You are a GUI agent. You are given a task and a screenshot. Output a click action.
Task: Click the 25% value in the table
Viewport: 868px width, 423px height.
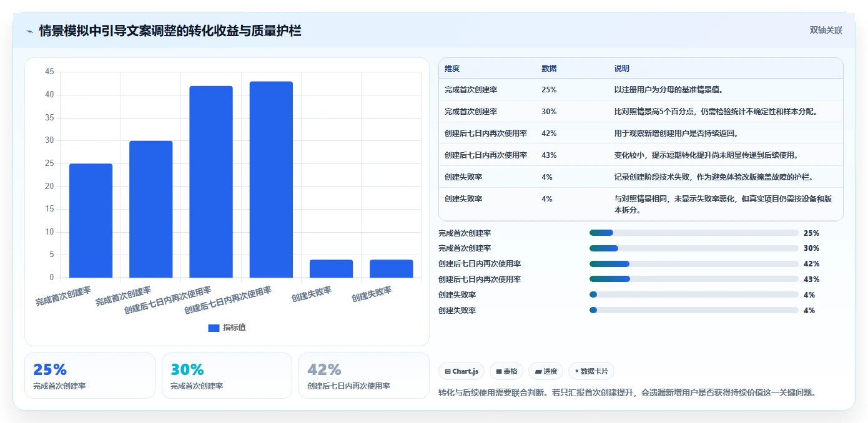(x=549, y=90)
